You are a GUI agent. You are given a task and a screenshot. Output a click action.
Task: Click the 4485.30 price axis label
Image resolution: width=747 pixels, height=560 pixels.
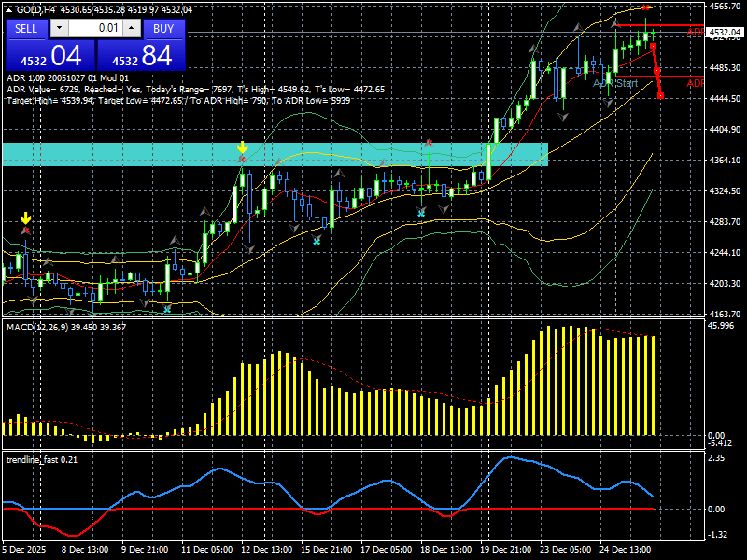click(x=725, y=67)
